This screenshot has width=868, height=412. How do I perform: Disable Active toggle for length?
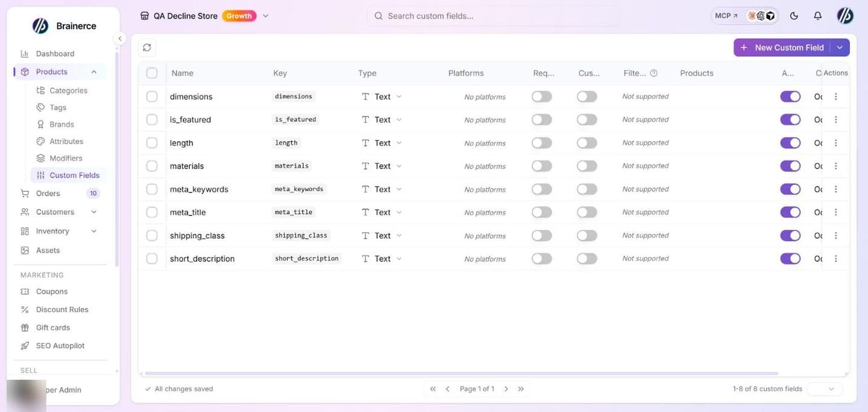pos(790,143)
